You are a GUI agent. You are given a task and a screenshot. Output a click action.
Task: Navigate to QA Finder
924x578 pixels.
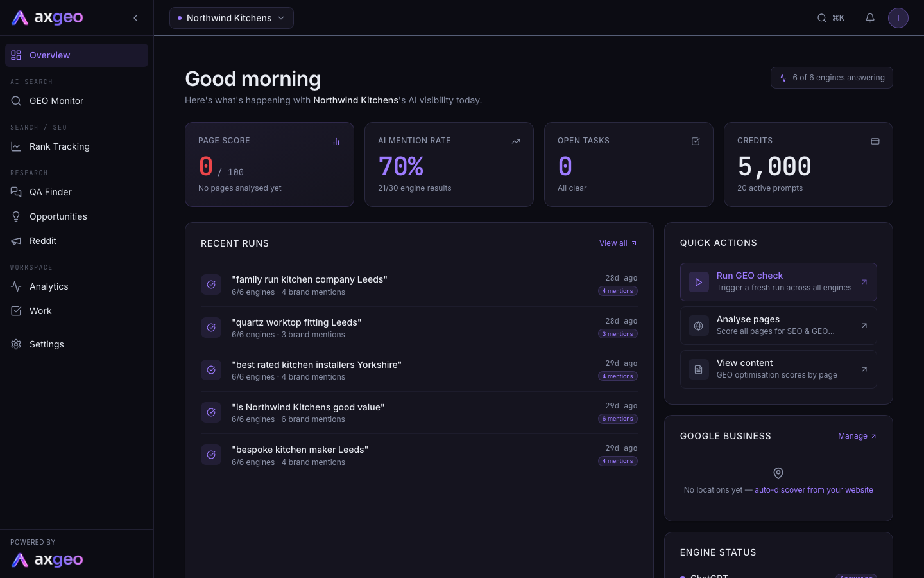pos(76,192)
